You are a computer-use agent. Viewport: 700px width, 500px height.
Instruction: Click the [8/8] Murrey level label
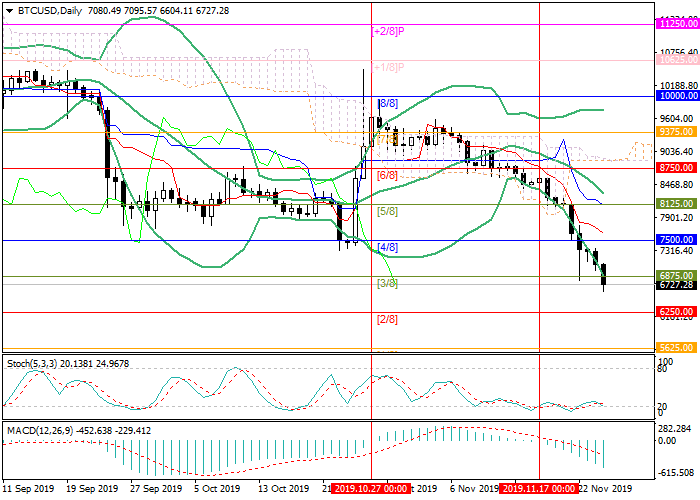[388, 104]
